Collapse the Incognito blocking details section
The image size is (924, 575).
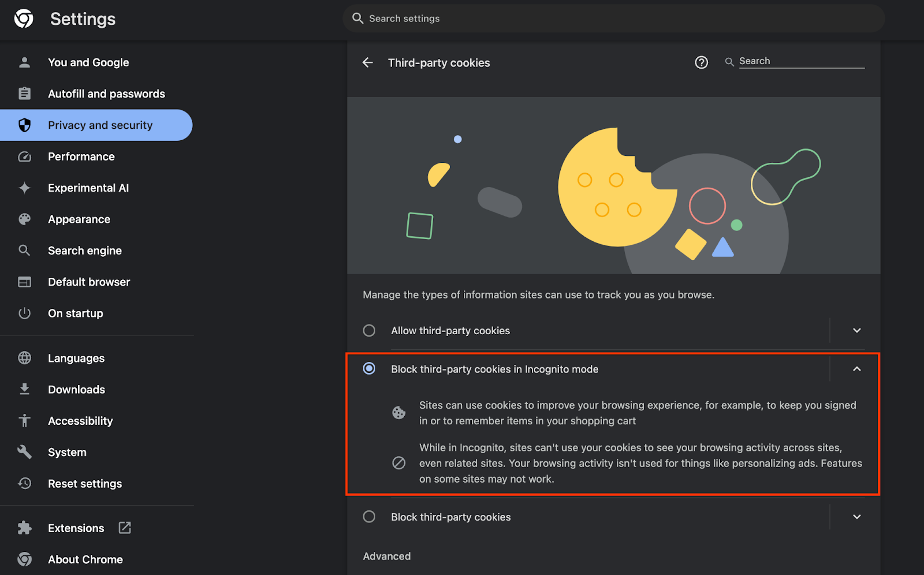click(856, 368)
